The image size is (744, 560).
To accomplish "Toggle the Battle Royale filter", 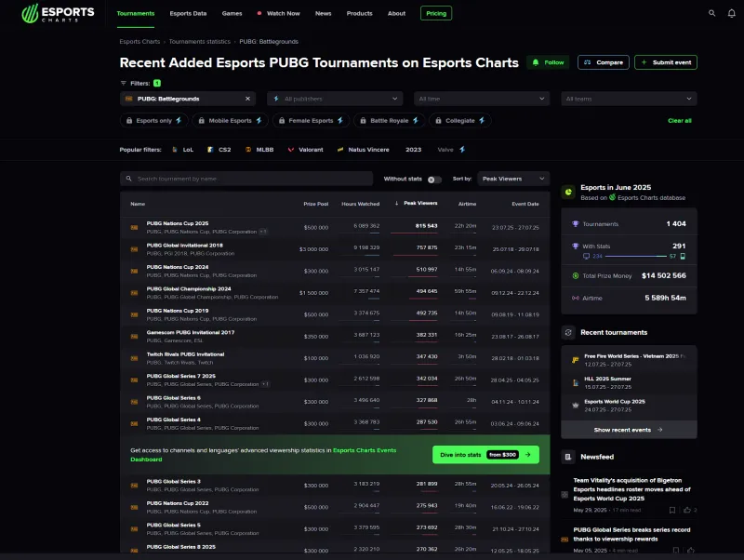I will tap(390, 121).
